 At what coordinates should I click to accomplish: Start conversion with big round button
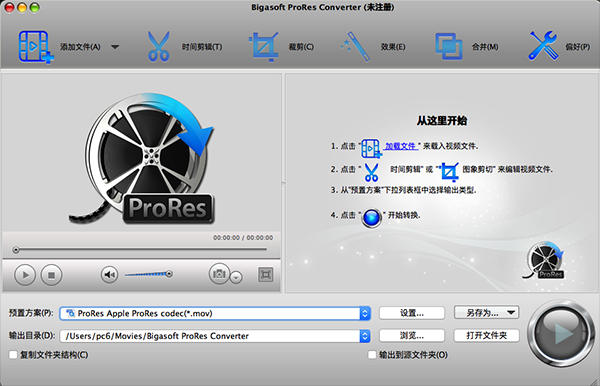561,333
